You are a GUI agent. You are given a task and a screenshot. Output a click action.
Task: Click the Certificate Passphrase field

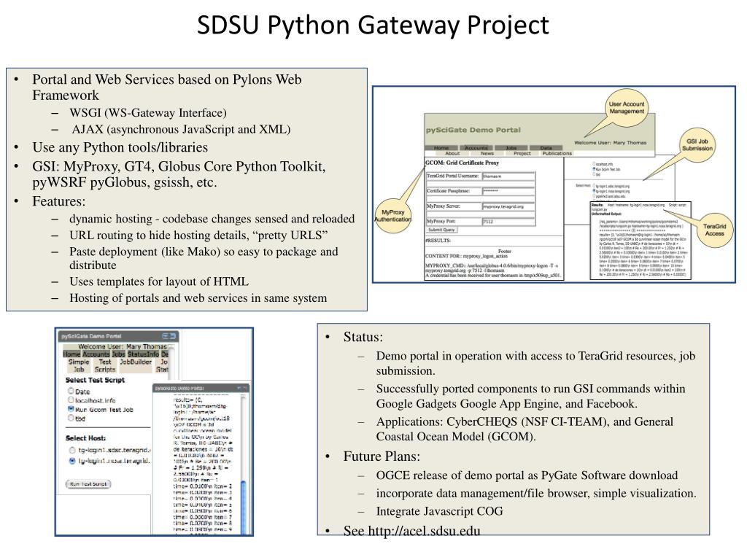[508, 191]
